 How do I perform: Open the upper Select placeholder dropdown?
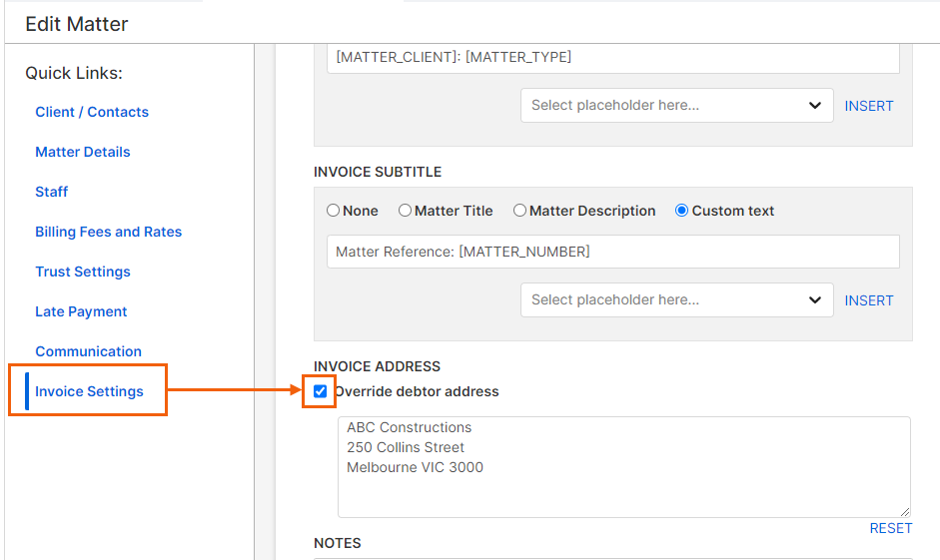tap(677, 106)
